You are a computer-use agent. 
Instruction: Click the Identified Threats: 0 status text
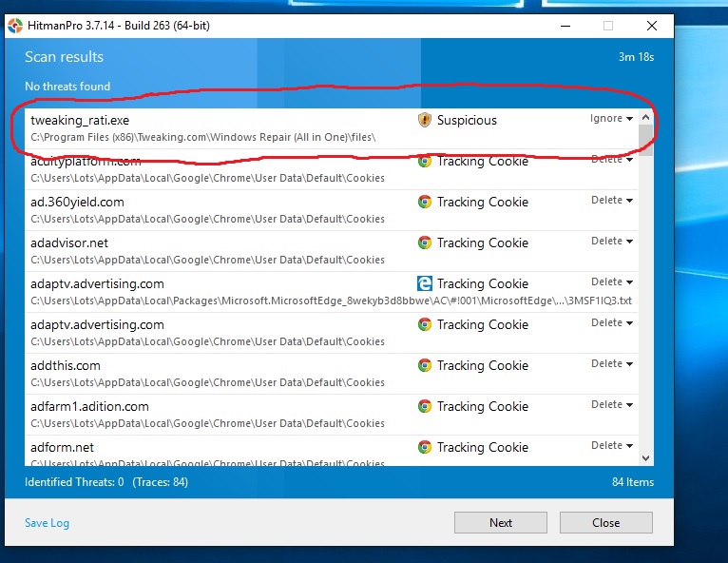click(74, 482)
